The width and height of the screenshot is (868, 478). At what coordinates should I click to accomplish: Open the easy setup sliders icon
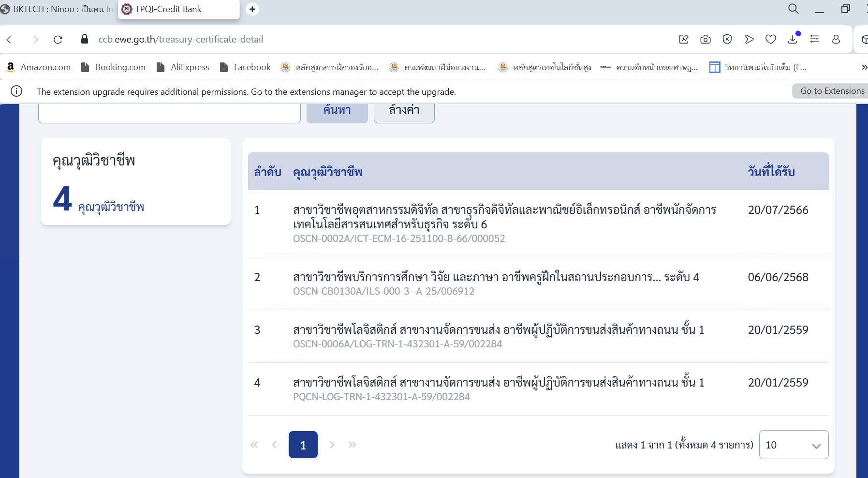[x=814, y=40]
